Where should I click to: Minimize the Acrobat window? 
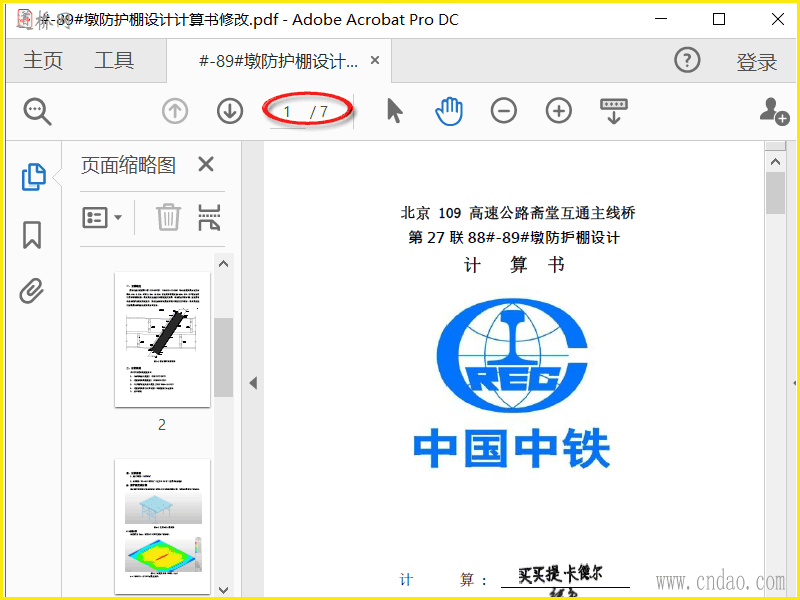(661, 19)
